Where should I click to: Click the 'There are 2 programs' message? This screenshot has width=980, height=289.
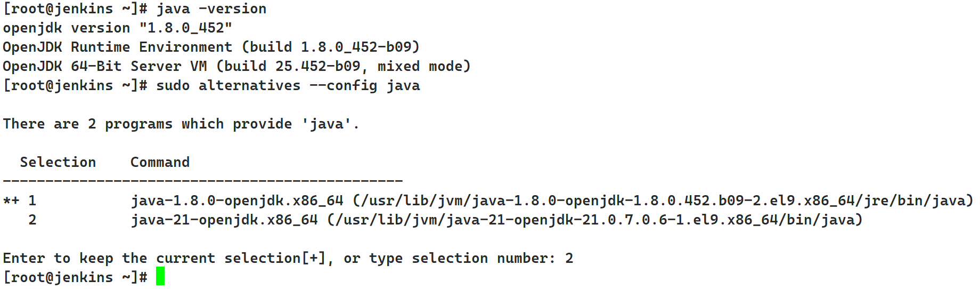click(181, 124)
